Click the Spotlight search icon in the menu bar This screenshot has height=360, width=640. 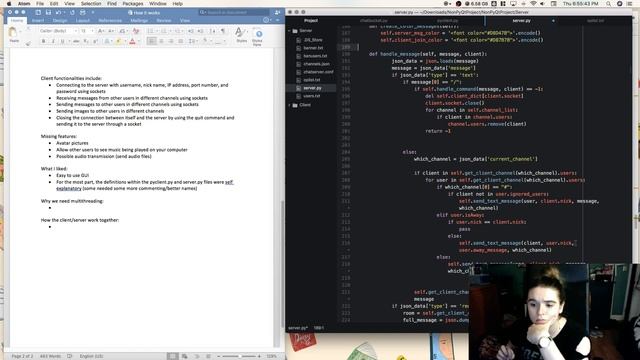pos(608,3)
